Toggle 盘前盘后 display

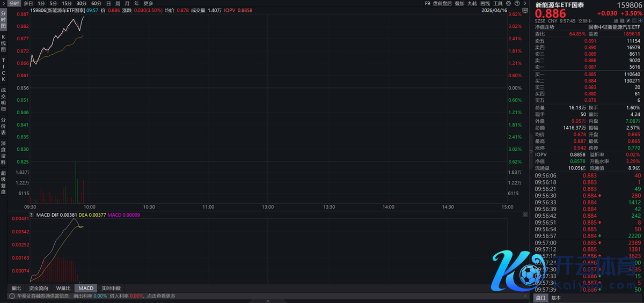pyautogui.click(x=442, y=3)
